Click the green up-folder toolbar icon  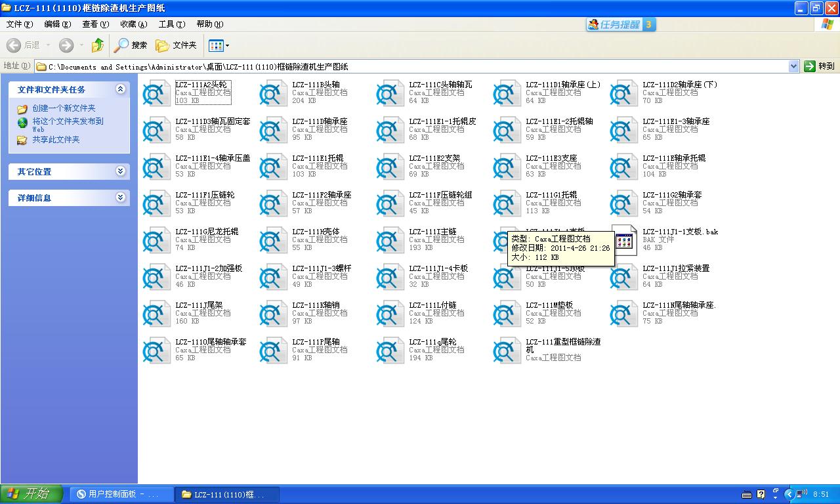(97, 45)
